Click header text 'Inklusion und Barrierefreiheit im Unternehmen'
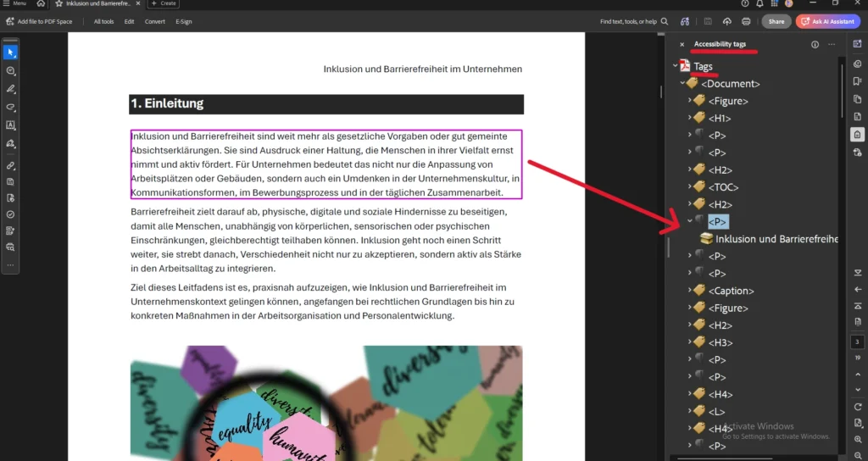 [x=422, y=69]
